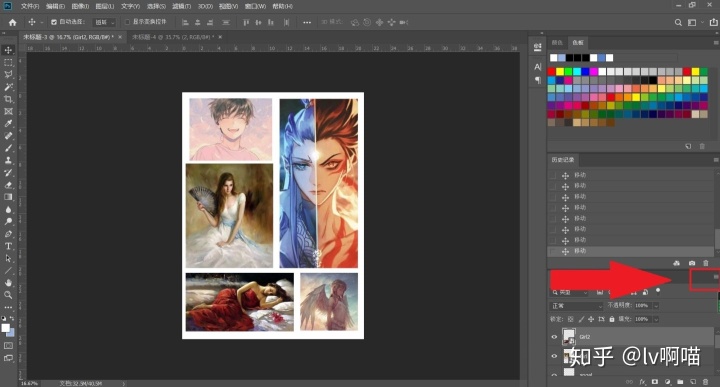The width and height of the screenshot is (720, 387).
Task: Select the Line shape tool
Action: click(x=8, y=270)
